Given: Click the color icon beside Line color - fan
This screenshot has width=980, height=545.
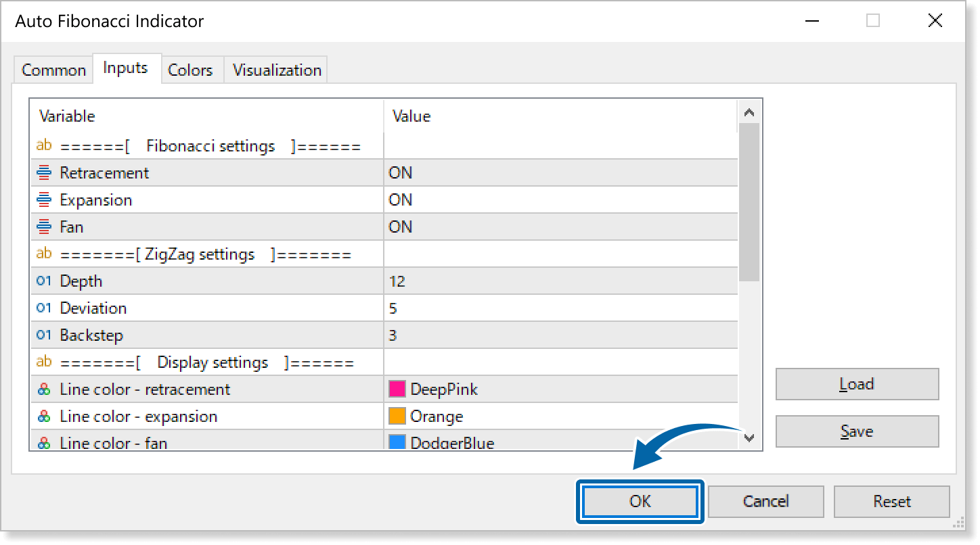Looking at the screenshot, I should click(44, 444).
